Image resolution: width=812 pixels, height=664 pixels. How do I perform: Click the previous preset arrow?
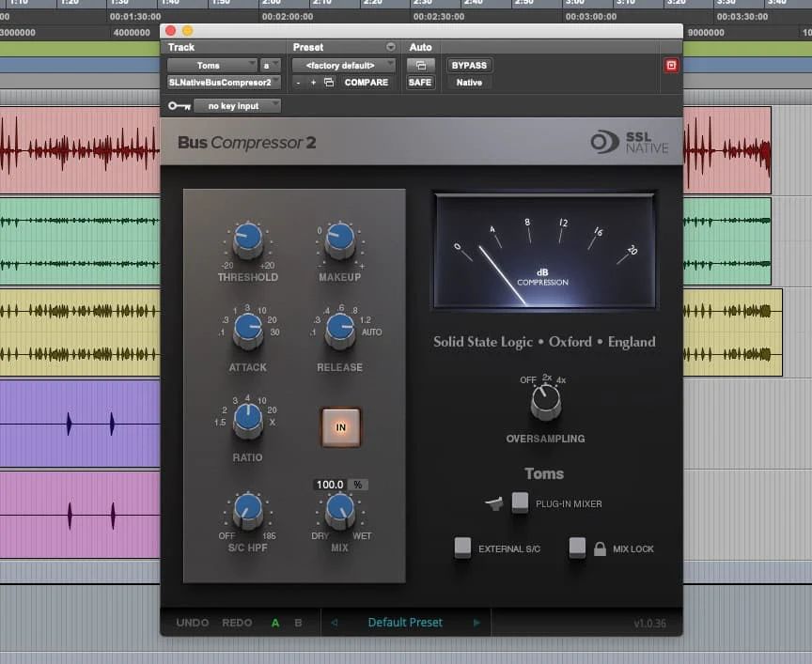click(334, 623)
